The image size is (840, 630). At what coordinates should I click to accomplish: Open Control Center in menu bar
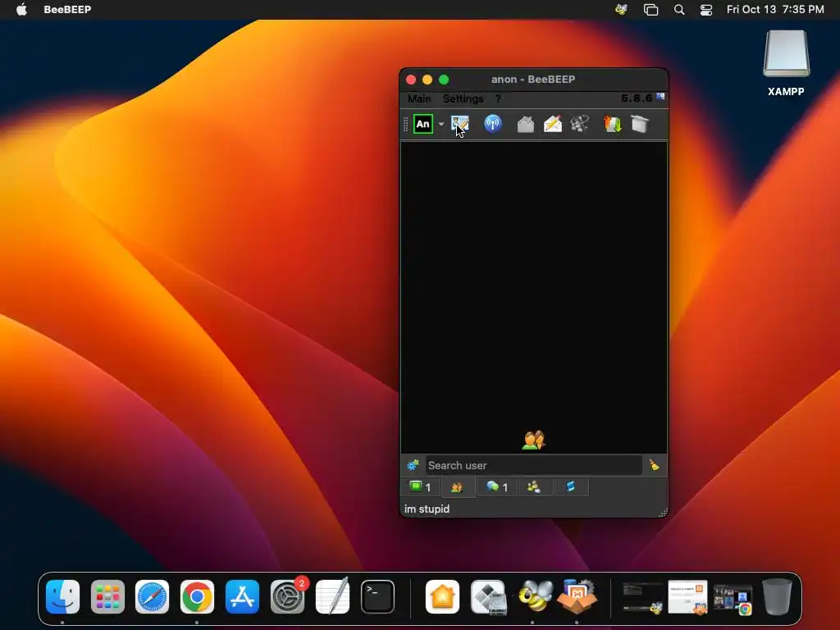pyautogui.click(x=706, y=9)
